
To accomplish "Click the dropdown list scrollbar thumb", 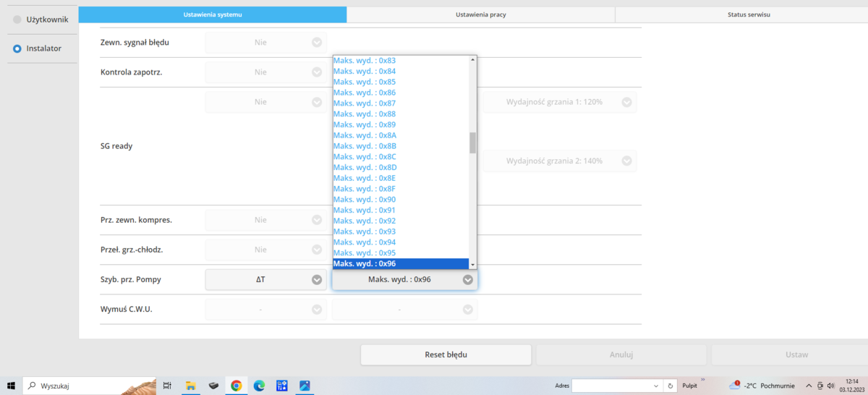I will (472, 143).
